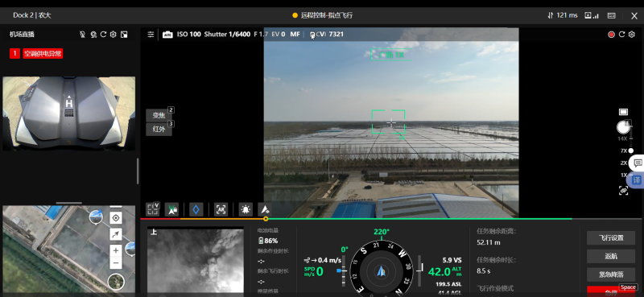The image size is (644, 297).
Task: Open dock livestream settings gear
Action: click(x=114, y=35)
